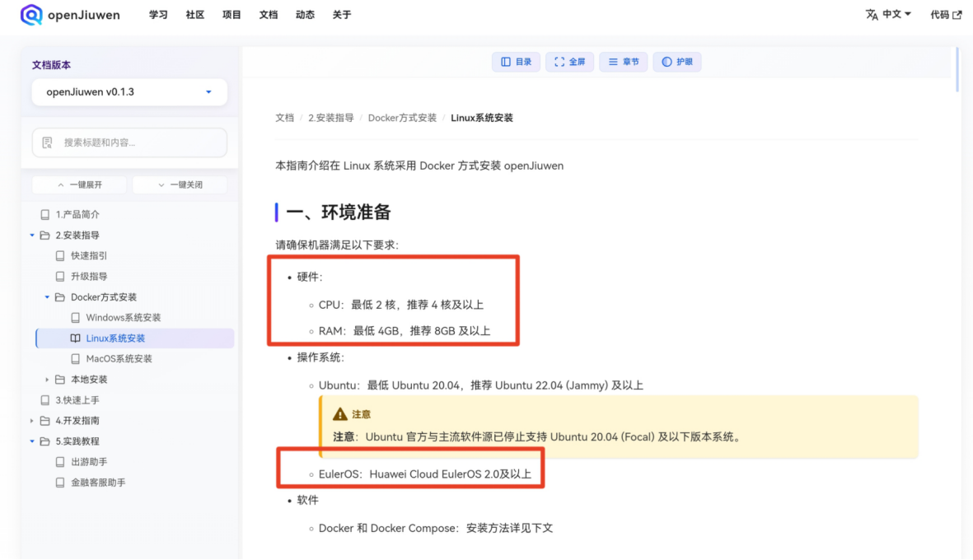The image size is (973, 560).
Task: Open 金融客服助手 tutorial page
Action: click(x=98, y=483)
